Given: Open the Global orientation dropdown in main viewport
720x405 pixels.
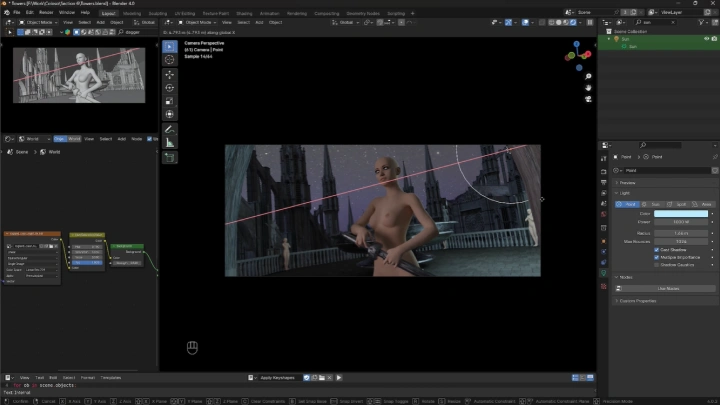Looking at the screenshot, I should pyautogui.click(x=345, y=22).
